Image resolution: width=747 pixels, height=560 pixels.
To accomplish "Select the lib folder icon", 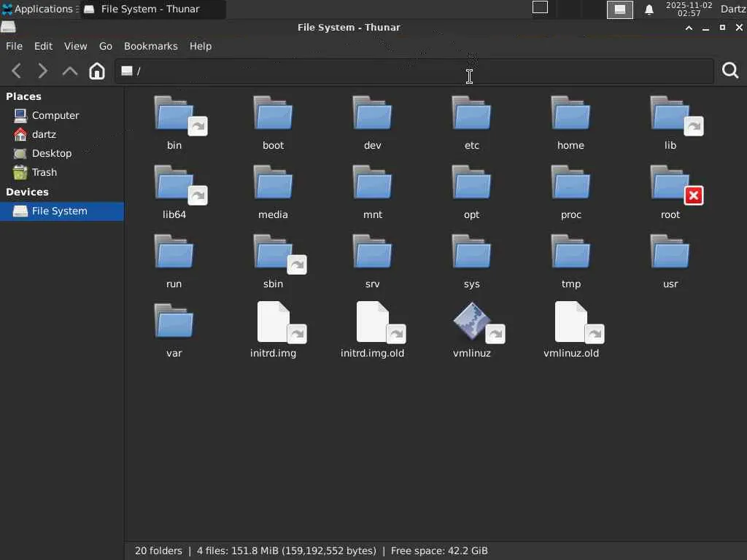I will 670,114.
